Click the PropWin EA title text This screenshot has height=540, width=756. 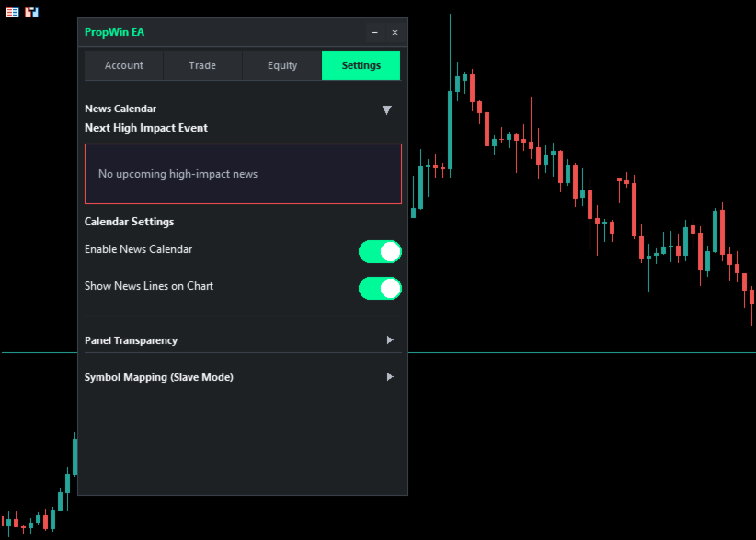tap(114, 32)
